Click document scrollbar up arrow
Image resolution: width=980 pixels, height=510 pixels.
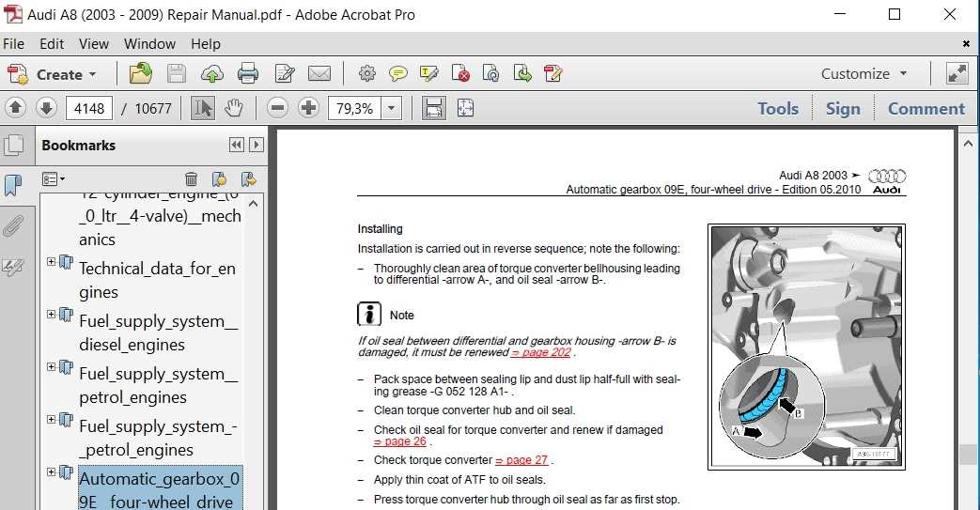pos(968,144)
